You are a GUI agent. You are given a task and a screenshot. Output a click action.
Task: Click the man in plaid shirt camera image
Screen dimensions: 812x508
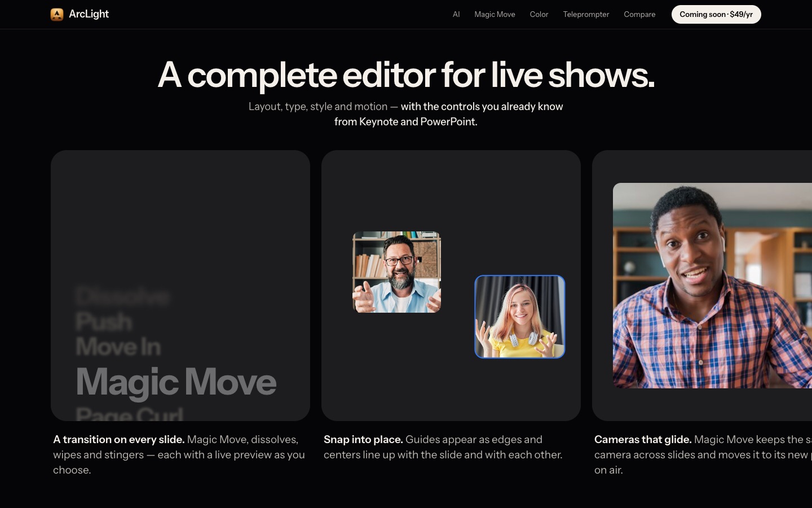[712, 286]
